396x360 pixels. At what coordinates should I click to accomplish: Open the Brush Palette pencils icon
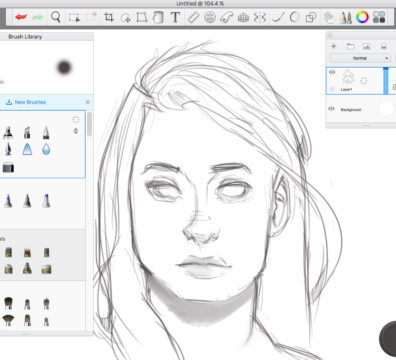pos(346,17)
